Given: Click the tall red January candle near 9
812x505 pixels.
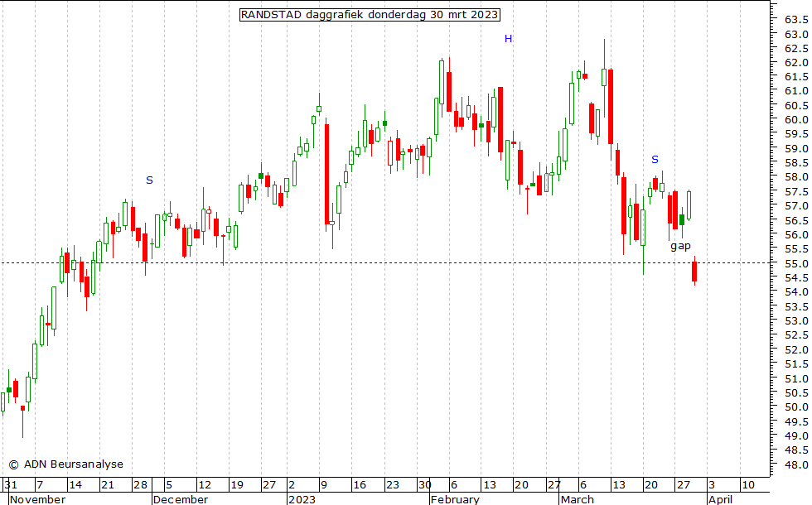Looking at the screenshot, I should click(326, 174).
